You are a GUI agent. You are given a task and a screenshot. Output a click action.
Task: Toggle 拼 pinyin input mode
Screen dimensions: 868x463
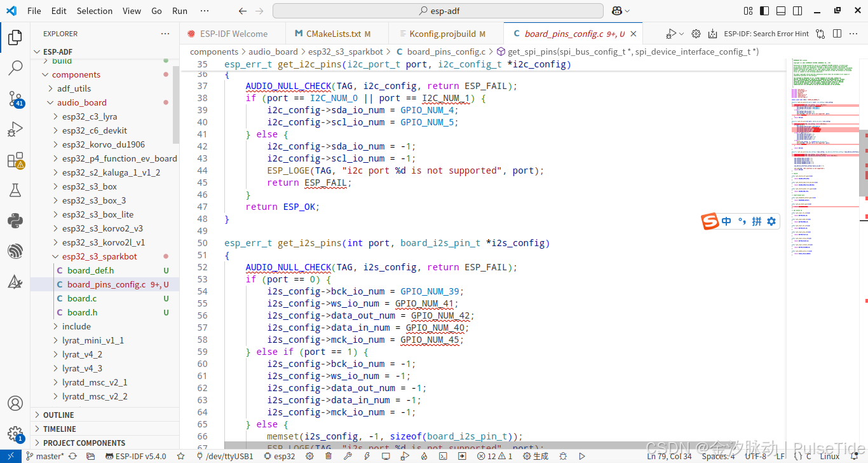[x=756, y=221]
